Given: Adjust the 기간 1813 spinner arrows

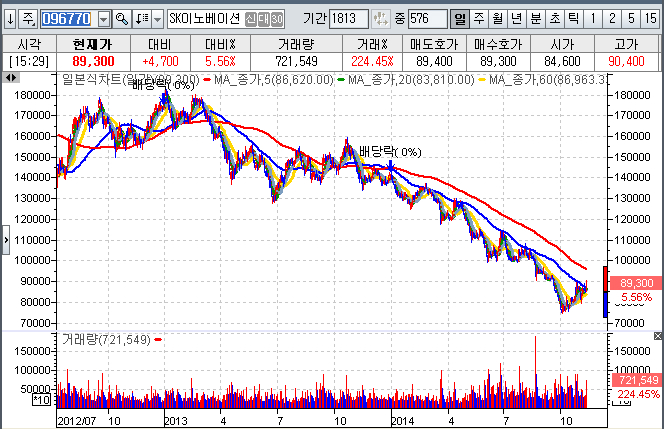Looking at the screenshot, I should coord(378,19).
